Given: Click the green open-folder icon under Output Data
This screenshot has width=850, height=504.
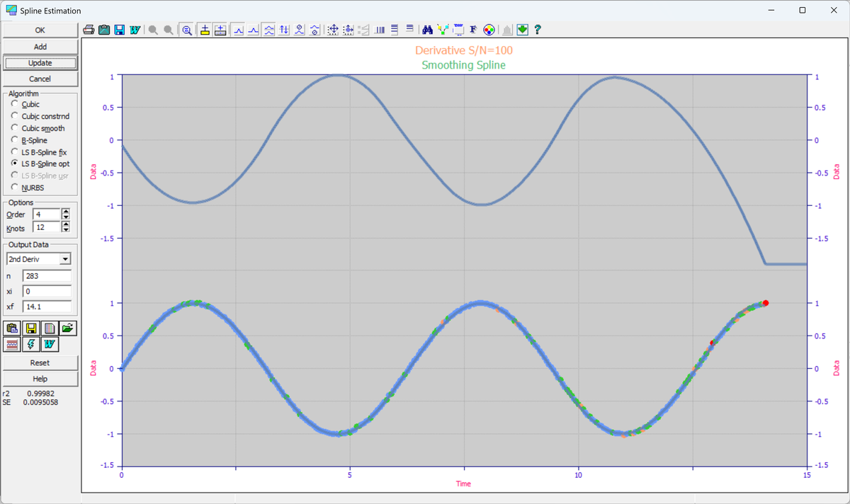Looking at the screenshot, I should (67, 328).
